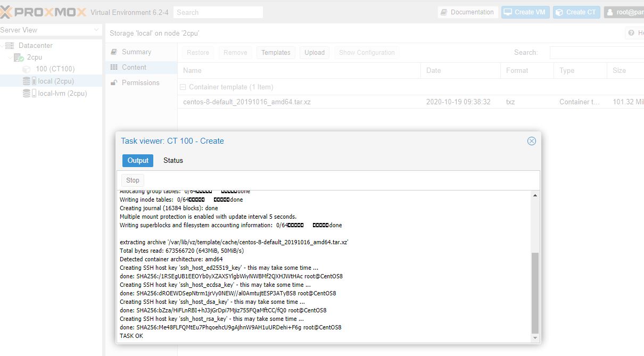The height and width of the screenshot is (356, 644).
Task: Click the 'extracting archive' log line
Action: point(234,243)
